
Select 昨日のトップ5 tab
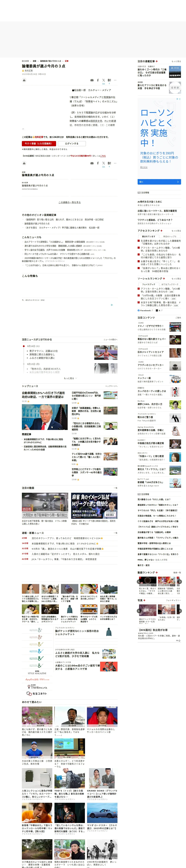pos(170,236)
